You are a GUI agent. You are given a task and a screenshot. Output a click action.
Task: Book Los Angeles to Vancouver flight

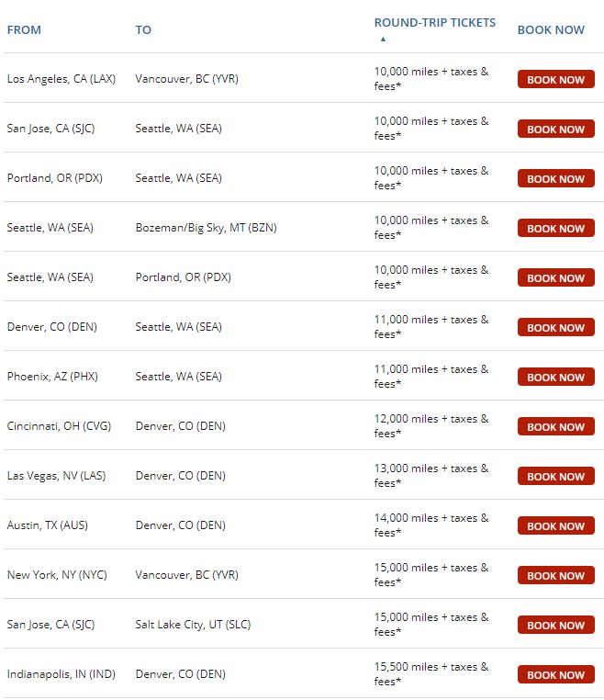coord(555,80)
